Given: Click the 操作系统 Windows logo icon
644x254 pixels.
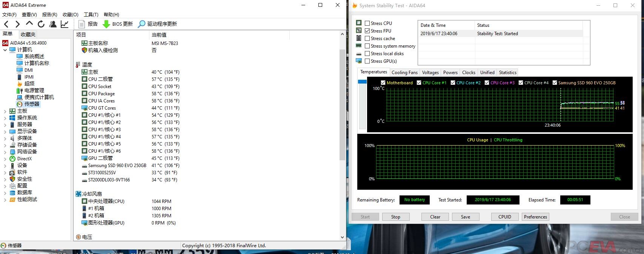Looking at the screenshot, I should point(12,118).
